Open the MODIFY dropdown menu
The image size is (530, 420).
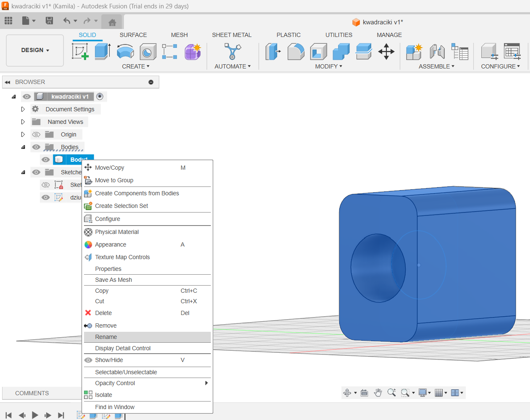click(328, 66)
